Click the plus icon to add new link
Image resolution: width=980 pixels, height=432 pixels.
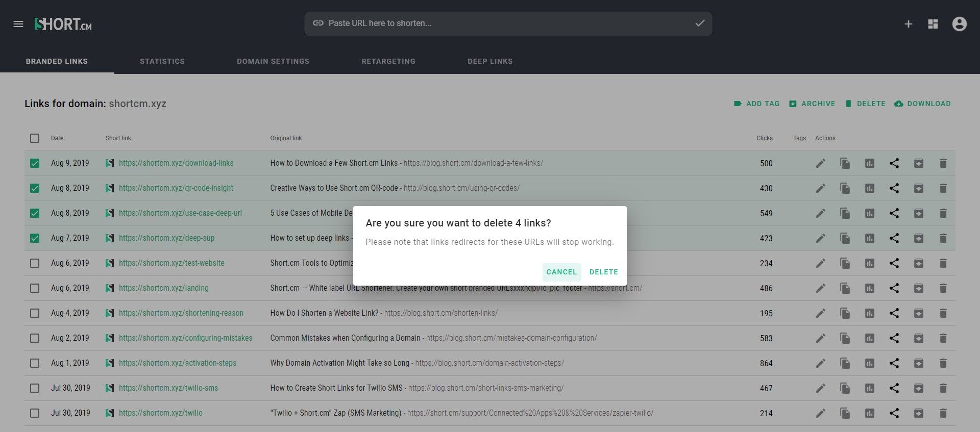pos(908,24)
